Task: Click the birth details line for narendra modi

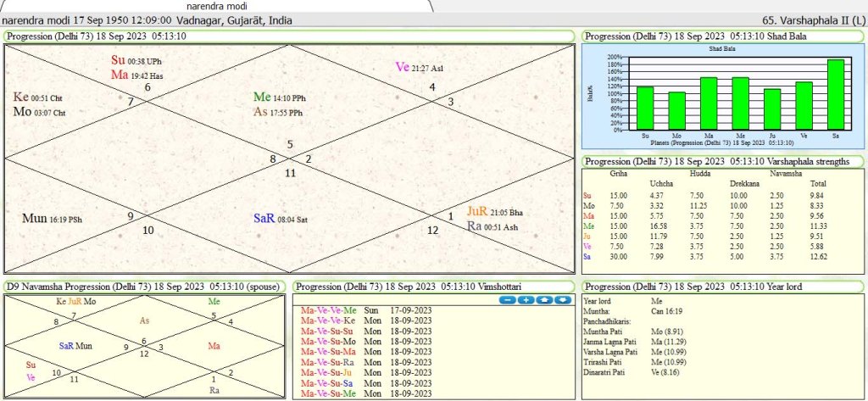Action: [154, 19]
